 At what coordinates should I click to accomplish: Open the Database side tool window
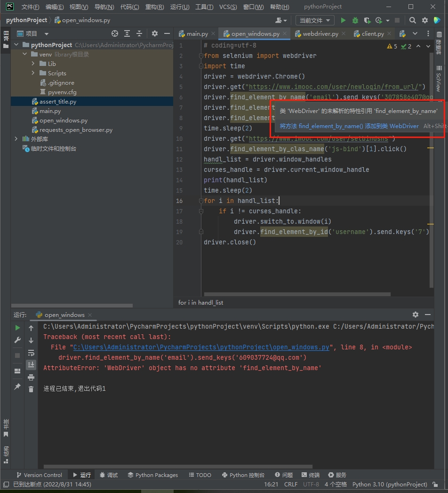click(439, 42)
